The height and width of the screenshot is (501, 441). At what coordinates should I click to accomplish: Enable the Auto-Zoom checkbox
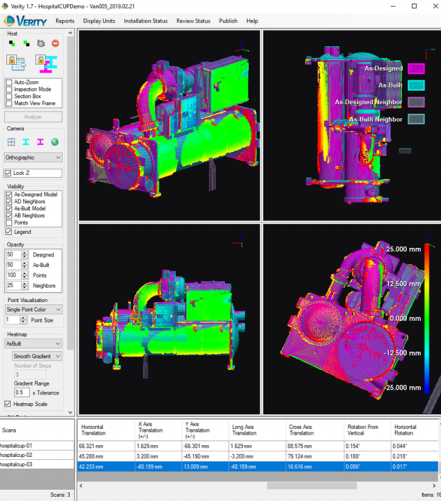[9, 82]
